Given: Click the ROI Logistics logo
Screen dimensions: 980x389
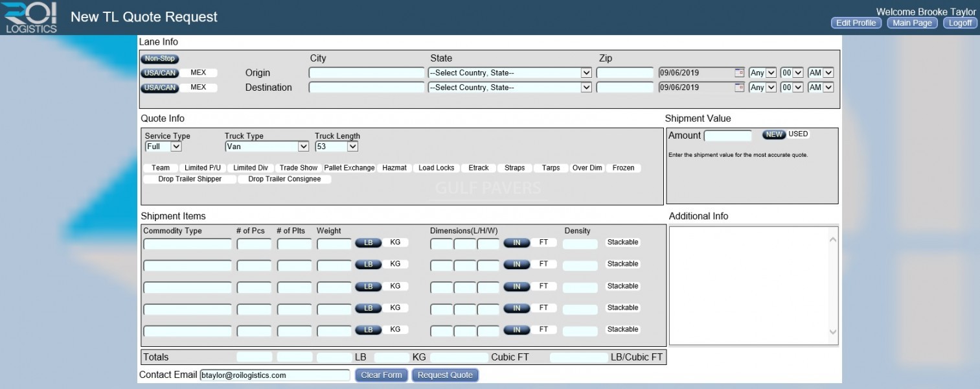Looking at the screenshot, I should point(30,18).
